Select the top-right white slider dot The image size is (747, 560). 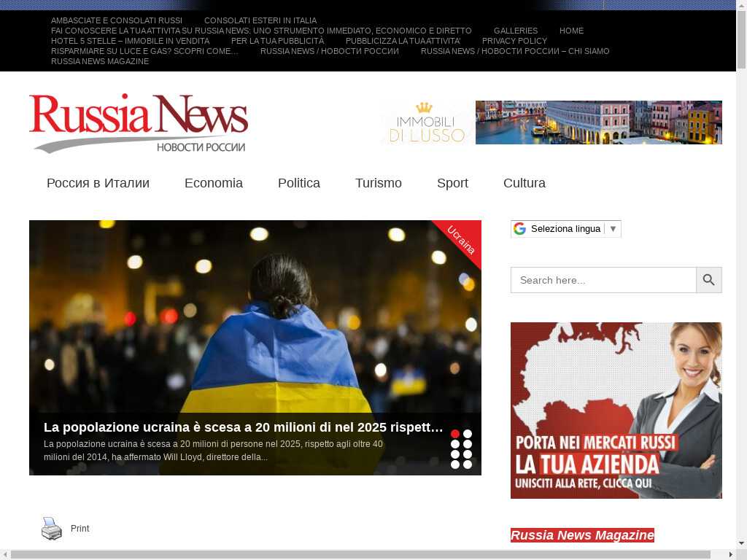pos(468,434)
